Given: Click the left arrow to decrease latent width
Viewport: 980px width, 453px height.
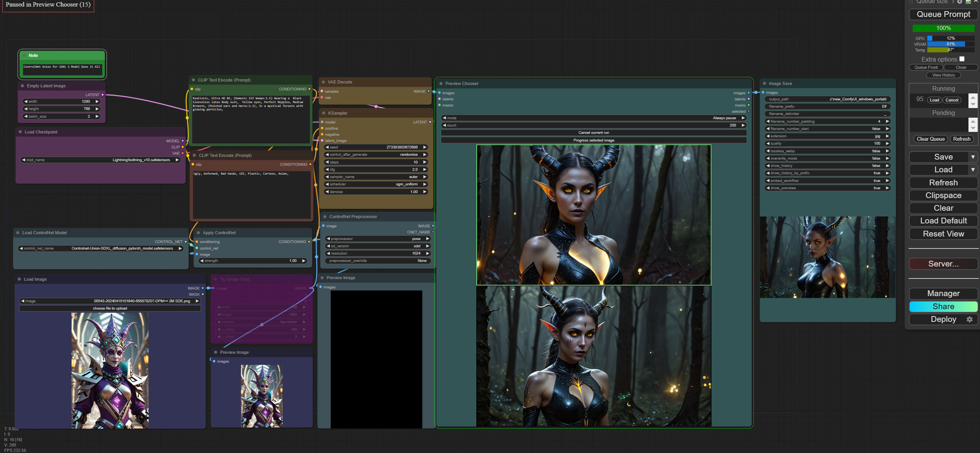Looking at the screenshot, I should click(25, 102).
